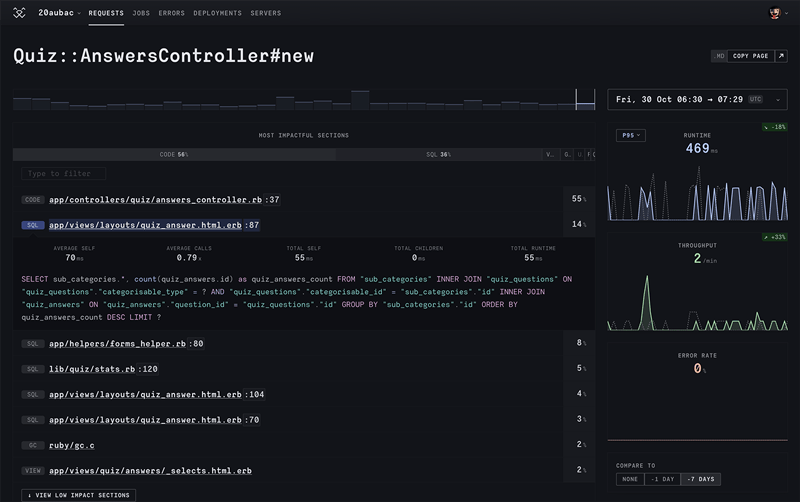The height and width of the screenshot is (502, 800).
Task: Click View Low Impact Sections button
Action: (79, 495)
